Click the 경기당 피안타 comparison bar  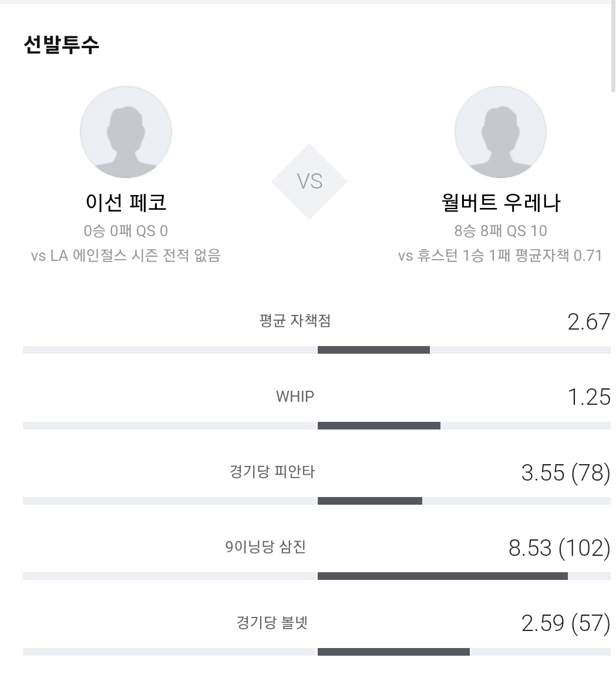pyautogui.click(x=317, y=501)
